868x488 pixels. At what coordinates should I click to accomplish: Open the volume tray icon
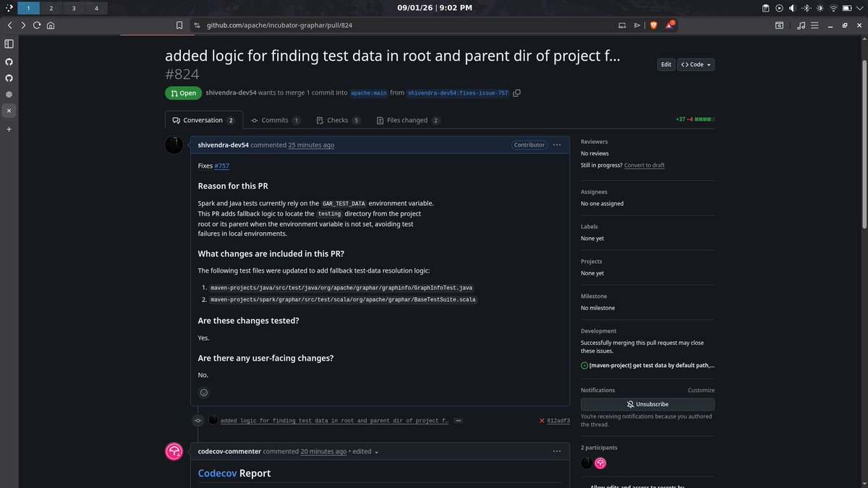click(793, 8)
